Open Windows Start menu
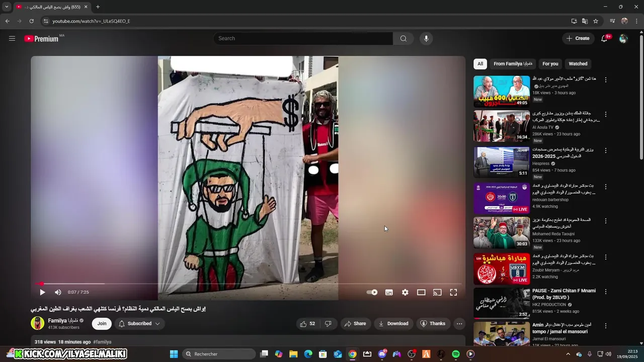The width and height of the screenshot is (644, 362). click(x=174, y=354)
